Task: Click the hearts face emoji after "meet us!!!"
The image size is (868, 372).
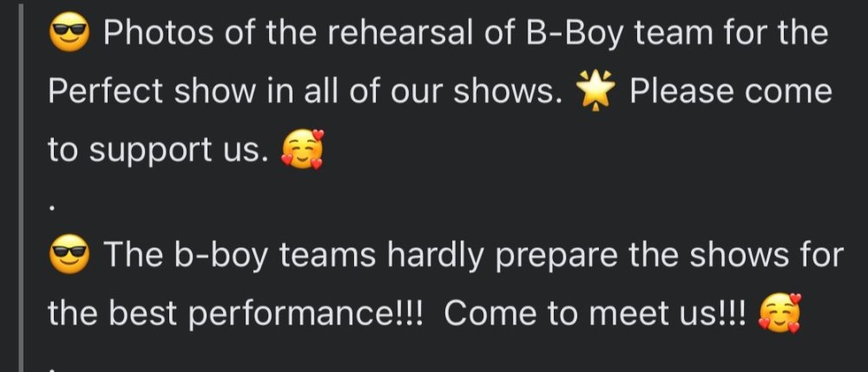Action: click(779, 314)
